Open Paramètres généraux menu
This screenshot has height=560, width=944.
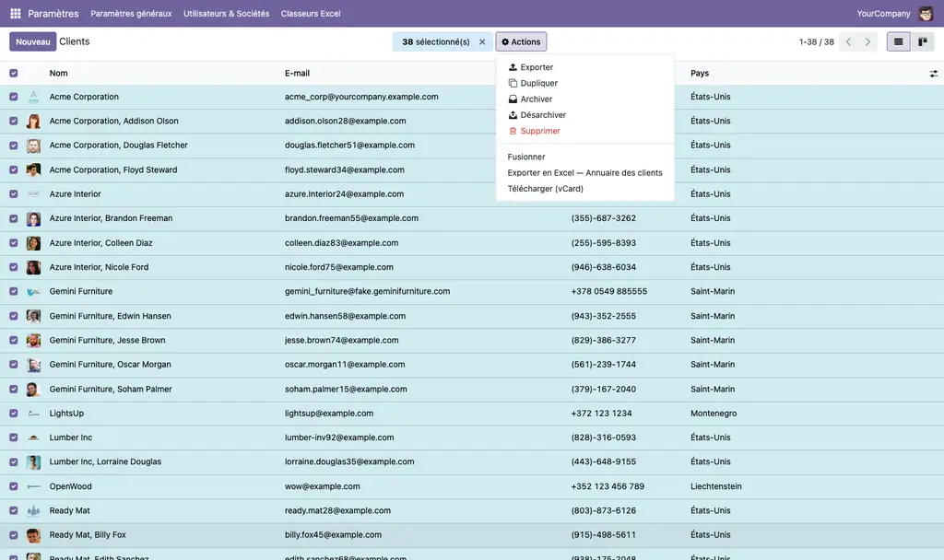point(131,13)
